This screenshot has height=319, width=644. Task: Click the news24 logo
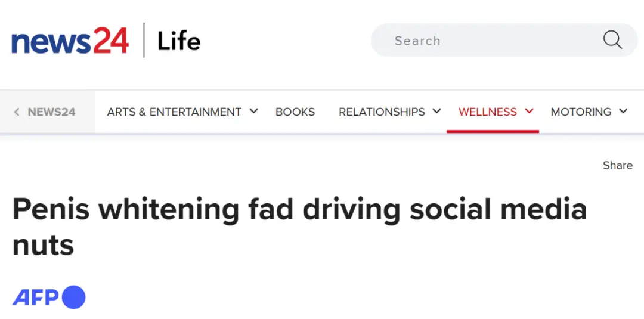[x=70, y=41]
